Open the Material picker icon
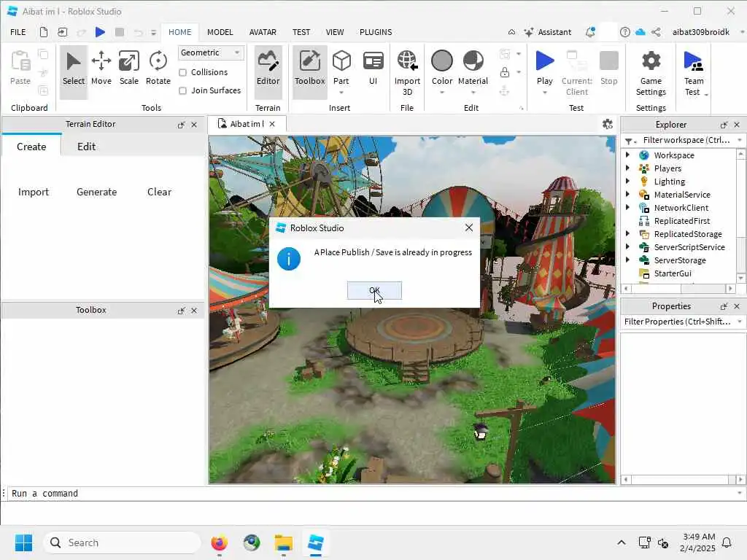Screen dimensions: 747x560 tap(473, 61)
